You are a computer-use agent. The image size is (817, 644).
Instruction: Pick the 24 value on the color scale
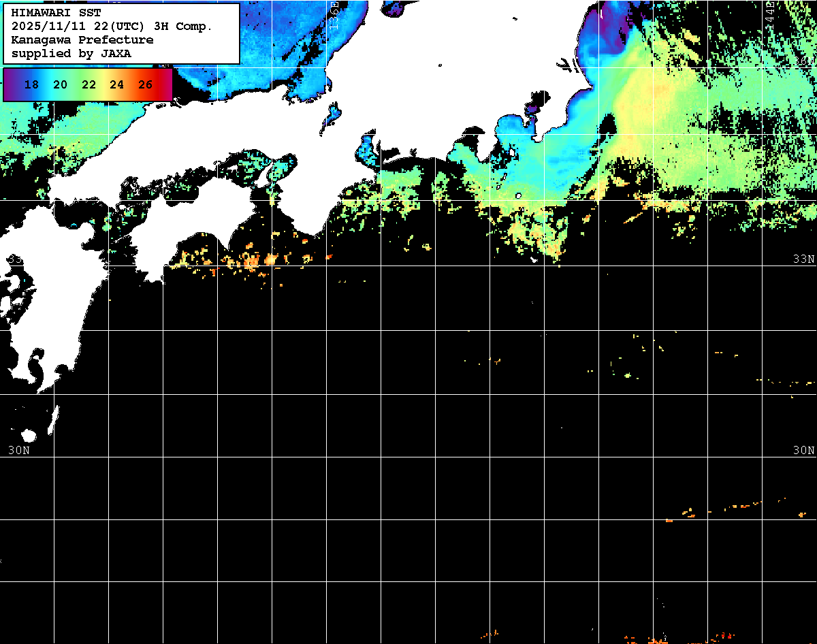pyautogui.click(x=116, y=85)
